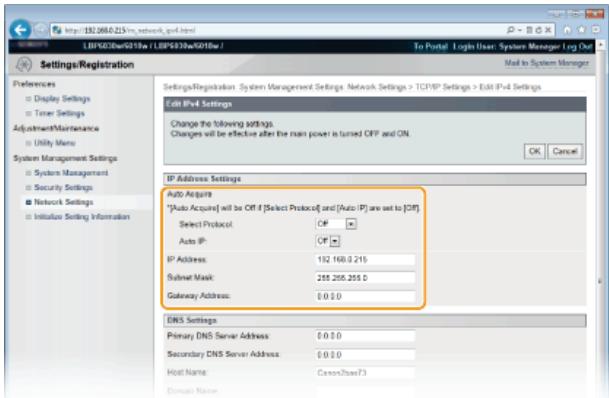This screenshot has width=609, height=398.
Task: Click the IP Address Settings section header
Action: [x=375, y=179]
